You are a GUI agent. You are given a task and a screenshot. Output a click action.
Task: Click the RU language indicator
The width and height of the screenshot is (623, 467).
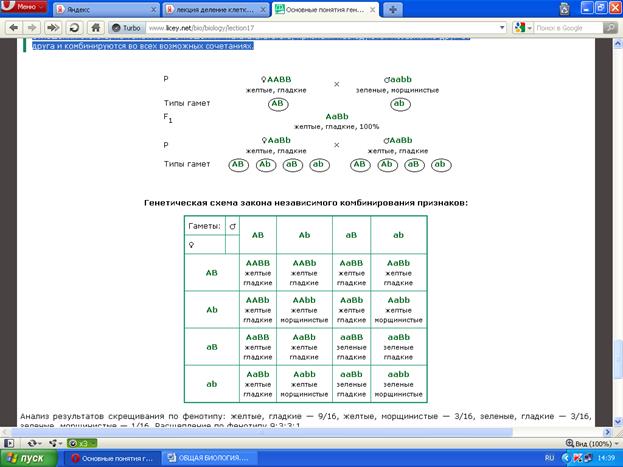549,458
